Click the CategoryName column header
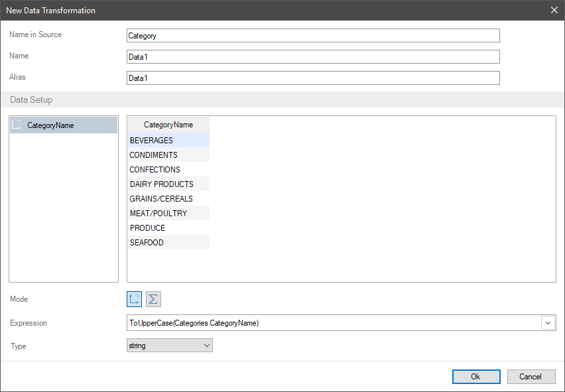Viewport: 565px width, 392px height. (x=168, y=125)
